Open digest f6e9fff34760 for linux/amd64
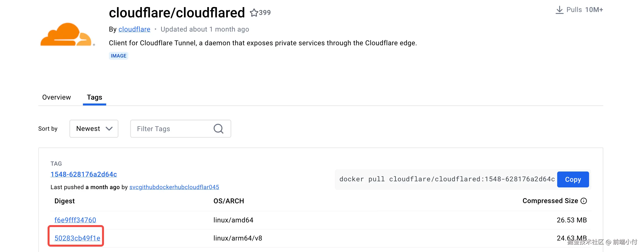Image resolution: width=644 pixels, height=252 pixels. pyautogui.click(x=75, y=220)
